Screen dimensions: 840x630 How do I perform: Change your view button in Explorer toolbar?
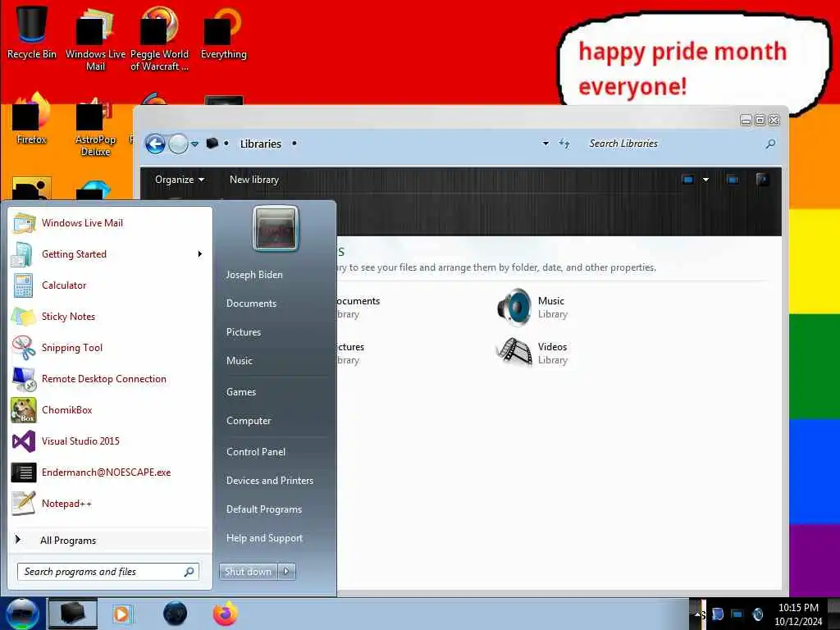688,180
